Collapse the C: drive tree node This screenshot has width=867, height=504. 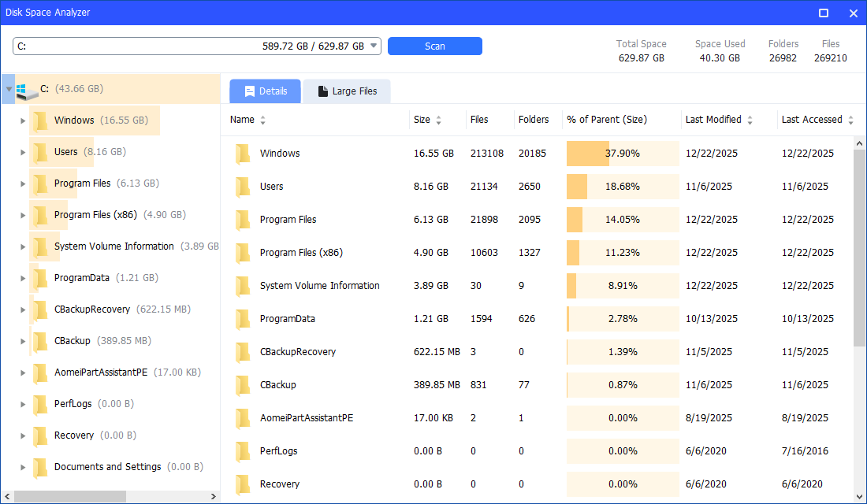click(x=9, y=89)
